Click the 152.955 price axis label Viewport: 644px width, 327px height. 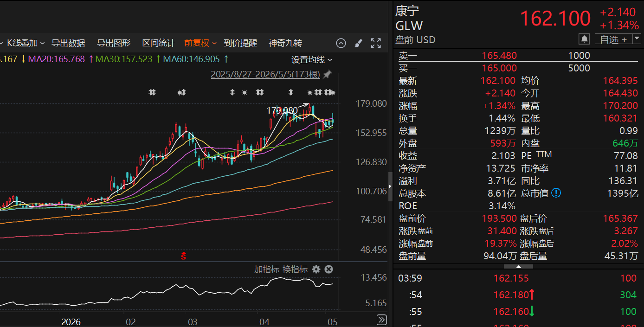[x=371, y=133]
